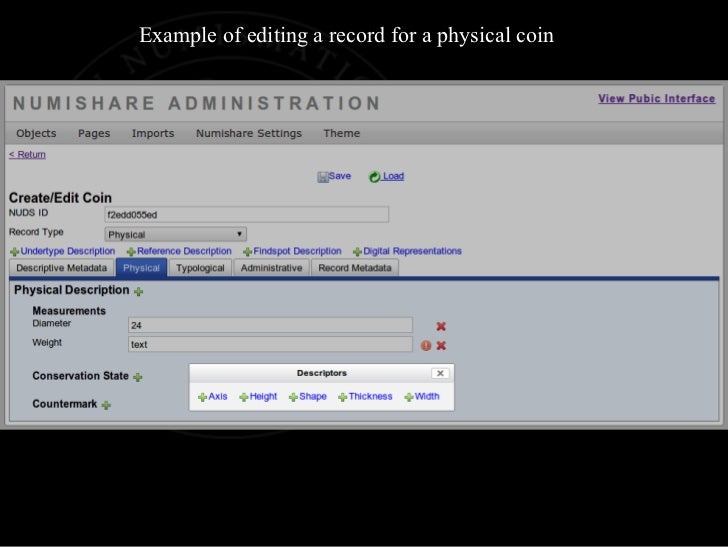Click the Create/Edit Coin heading
This screenshot has height=547, width=728.
click(60, 198)
